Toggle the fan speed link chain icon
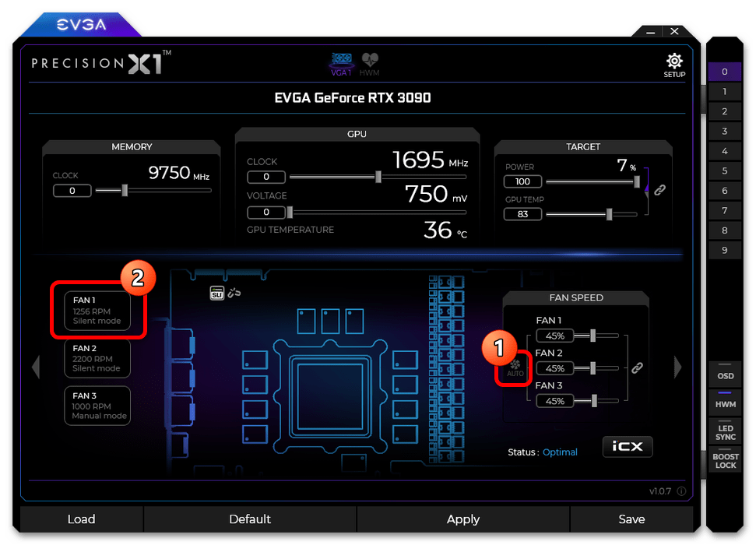This screenshot has height=545, width=756. coord(637,368)
